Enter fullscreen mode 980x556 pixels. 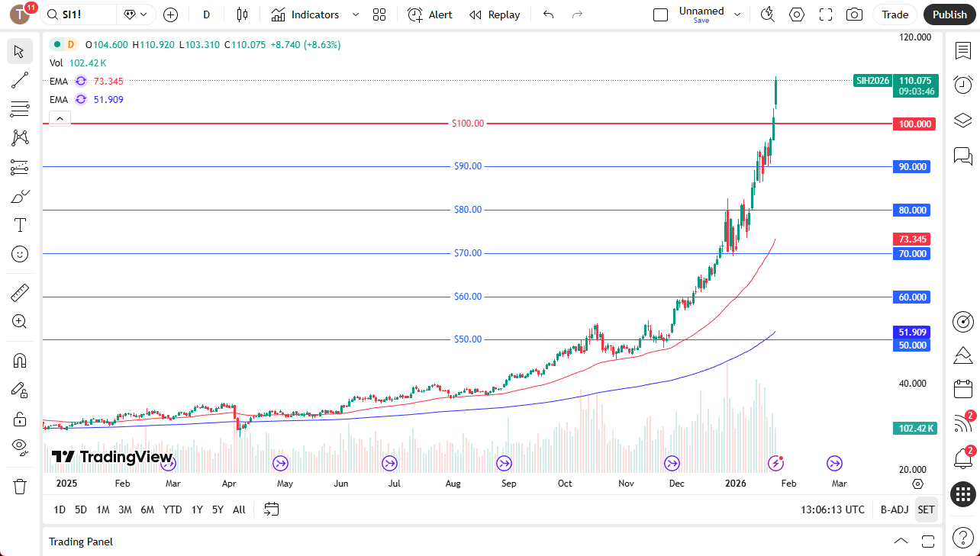coord(826,14)
